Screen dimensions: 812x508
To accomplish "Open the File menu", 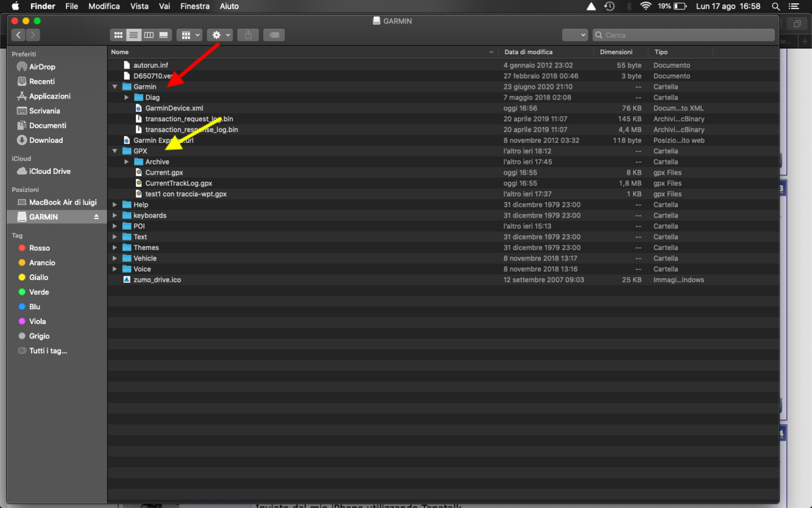I will pyautogui.click(x=72, y=6).
